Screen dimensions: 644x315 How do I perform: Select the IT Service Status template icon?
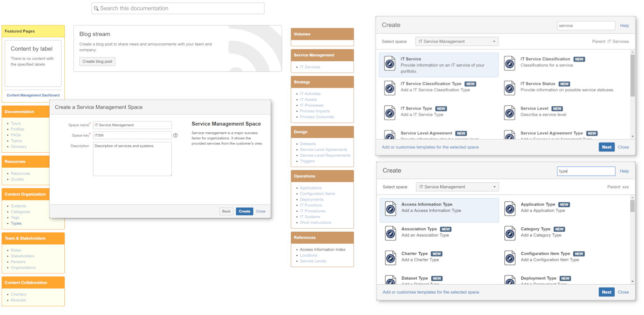[510, 88]
